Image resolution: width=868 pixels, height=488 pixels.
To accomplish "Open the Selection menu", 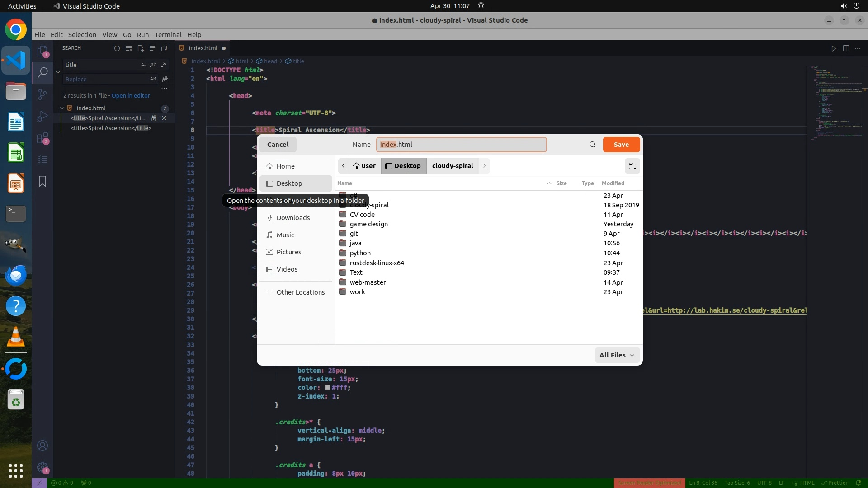I will (82, 35).
